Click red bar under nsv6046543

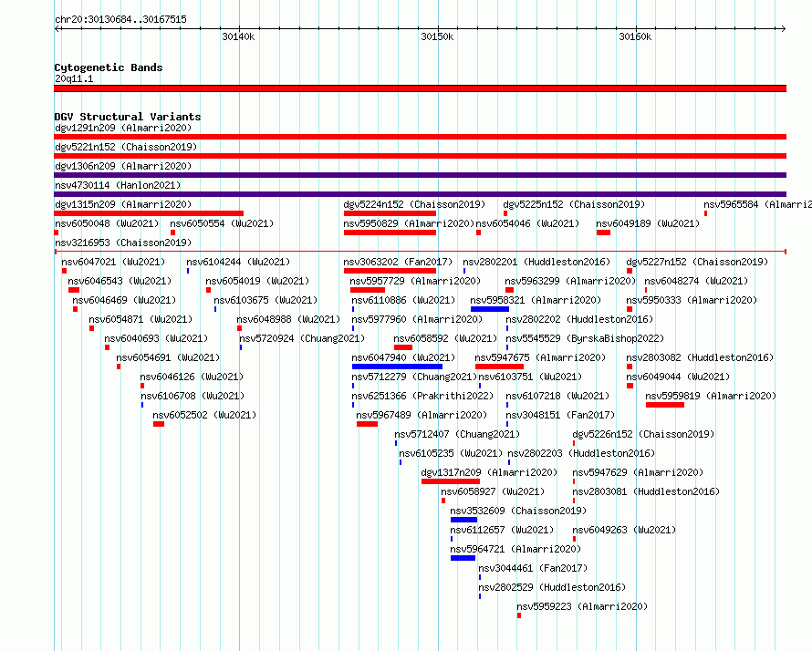click(74, 290)
